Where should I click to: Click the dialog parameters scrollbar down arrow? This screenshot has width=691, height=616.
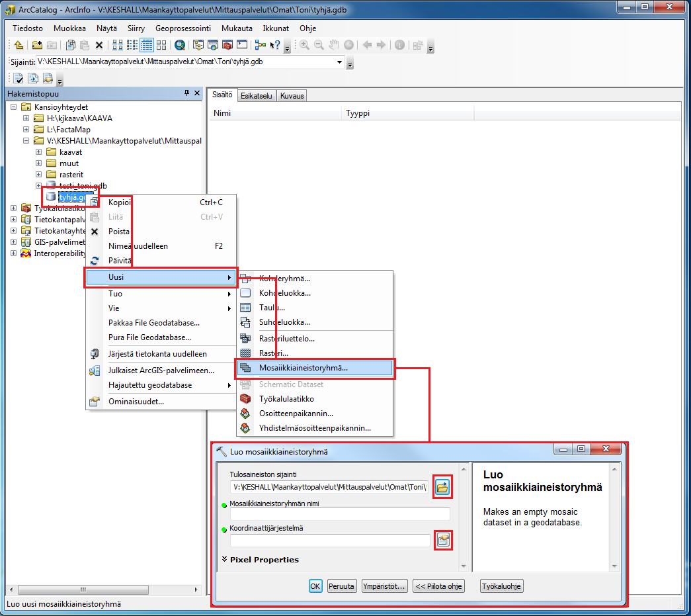pos(464,566)
